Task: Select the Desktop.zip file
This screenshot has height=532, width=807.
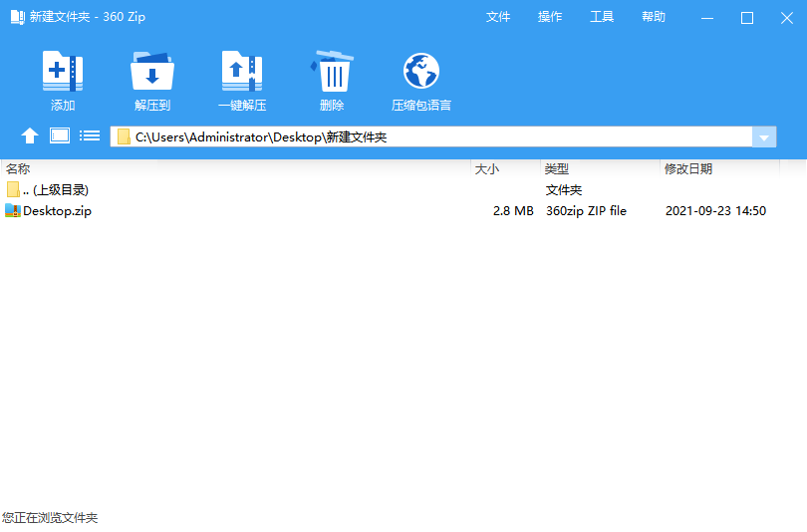Action: [57, 211]
